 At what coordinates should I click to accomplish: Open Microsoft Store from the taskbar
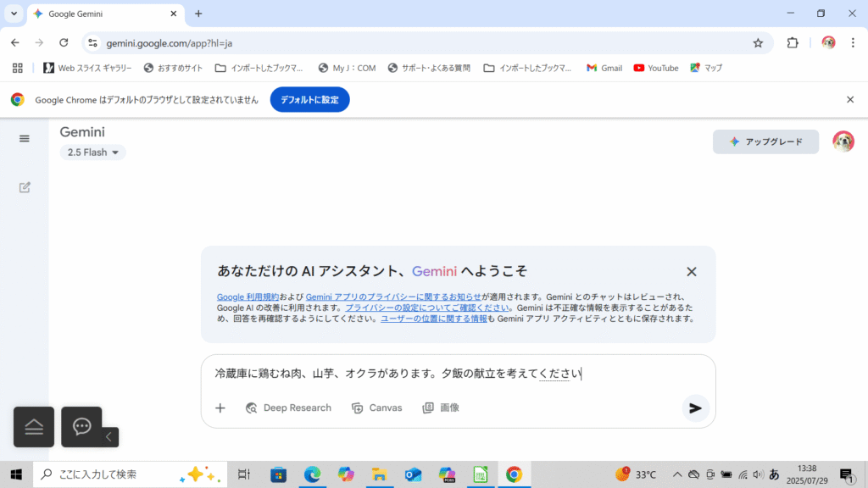(x=278, y=474)
